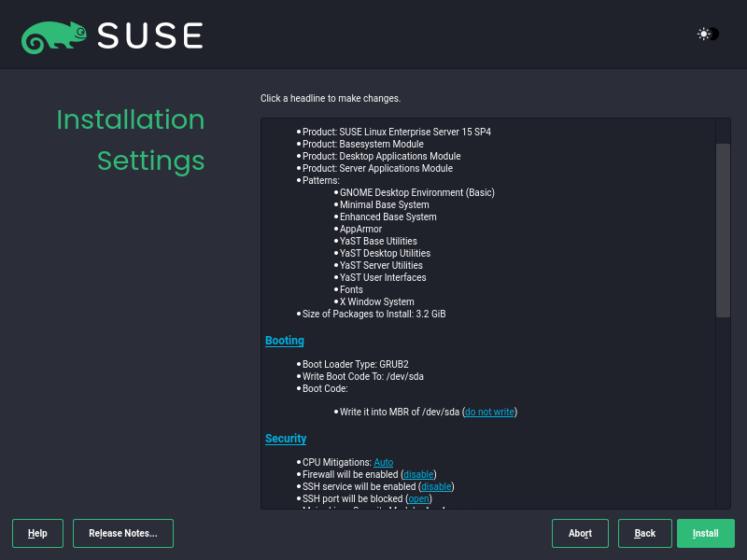Open the Help dialog
Viewport: 747px width, 560px height.
click(x=37, y=533)
